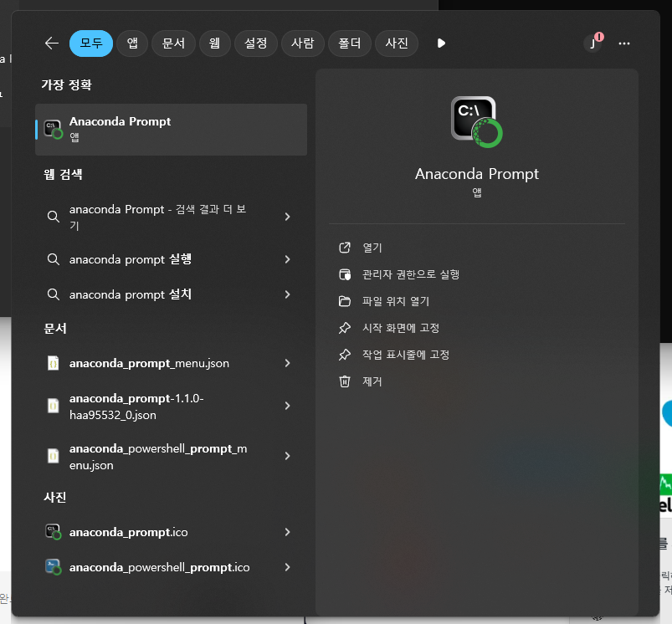
Task: Switch to the 웹 filter tab
Action: point(215,43)
